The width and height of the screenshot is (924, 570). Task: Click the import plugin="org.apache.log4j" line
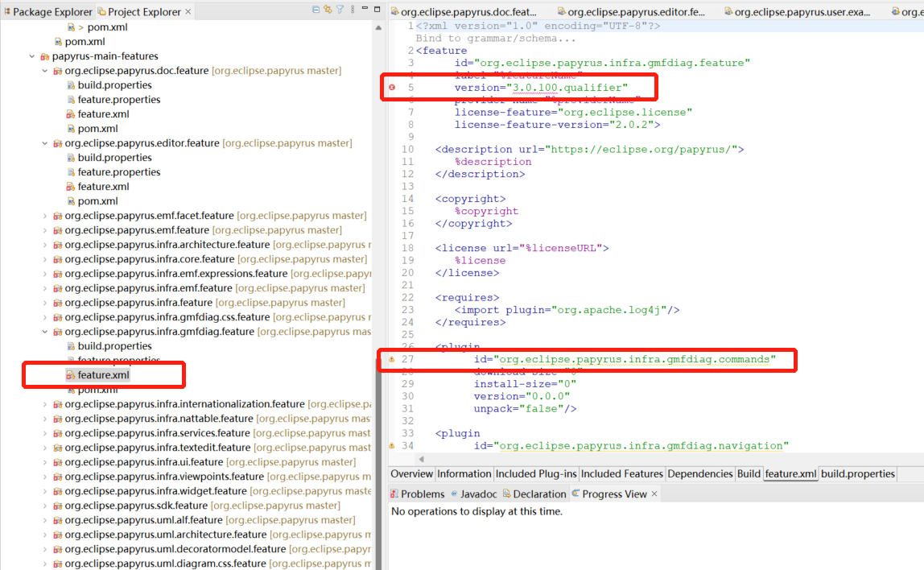[x=567, y=310]
